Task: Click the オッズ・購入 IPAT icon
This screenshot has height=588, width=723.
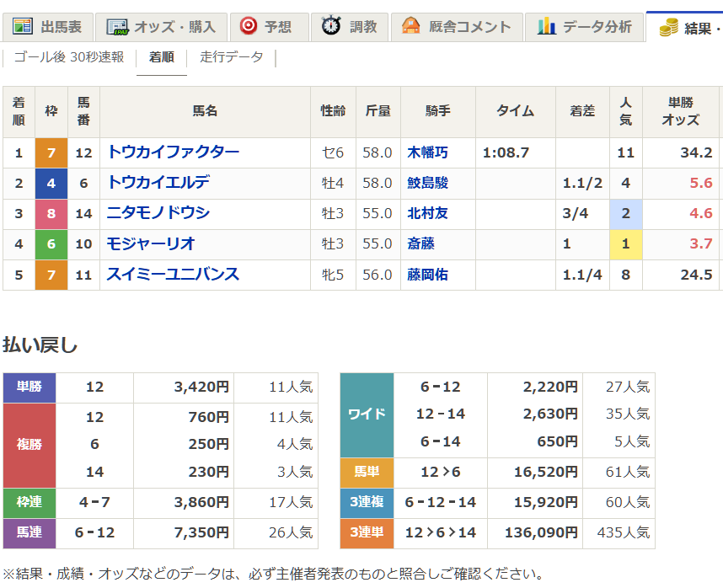Action: click(x=117, y=27)
